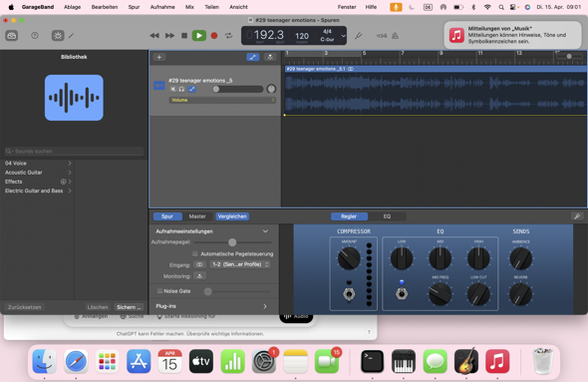Open the Library button in toolbar
This screenshot has height=382, width=588.
12,36
